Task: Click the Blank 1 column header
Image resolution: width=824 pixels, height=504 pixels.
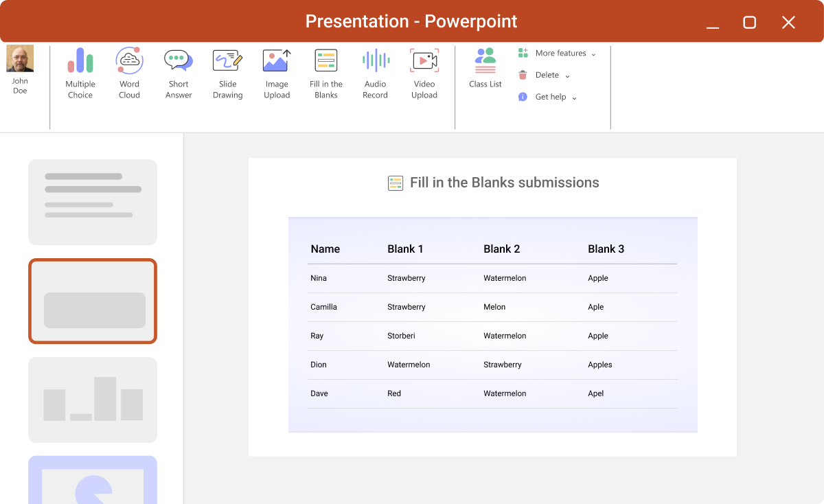Action: point(405,249)
